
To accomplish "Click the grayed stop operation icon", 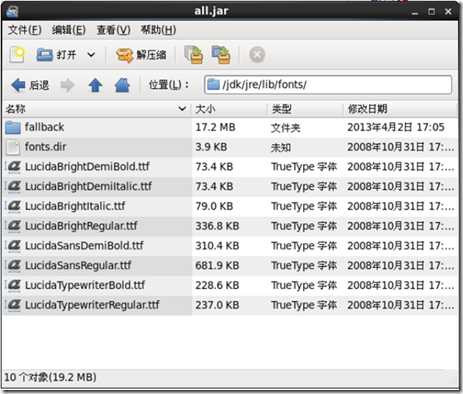I will tap(257, 55).
